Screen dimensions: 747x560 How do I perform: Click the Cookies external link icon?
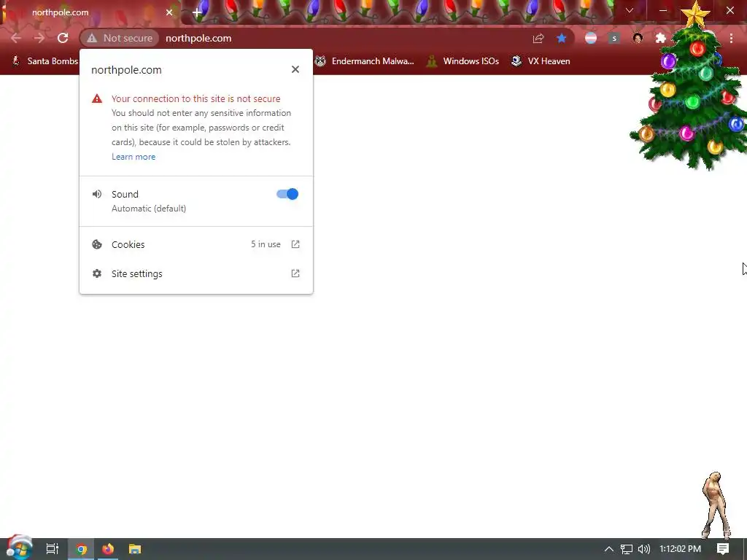coord(295,244)
